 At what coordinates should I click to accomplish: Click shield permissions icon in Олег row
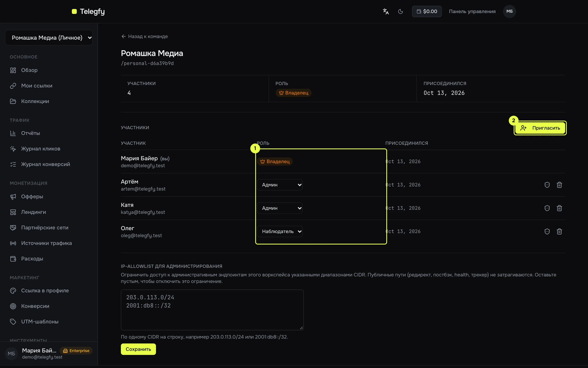547,231
